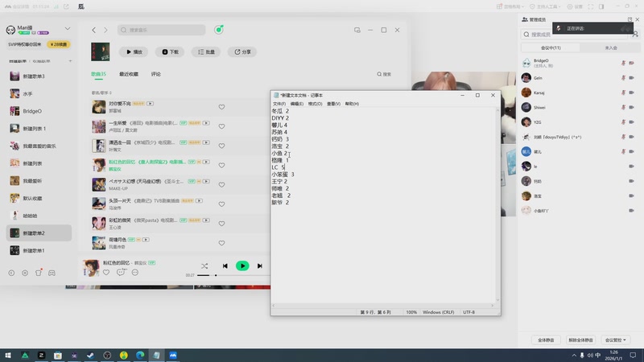Open Notepad 文件(F) menu

pos(279,104)
